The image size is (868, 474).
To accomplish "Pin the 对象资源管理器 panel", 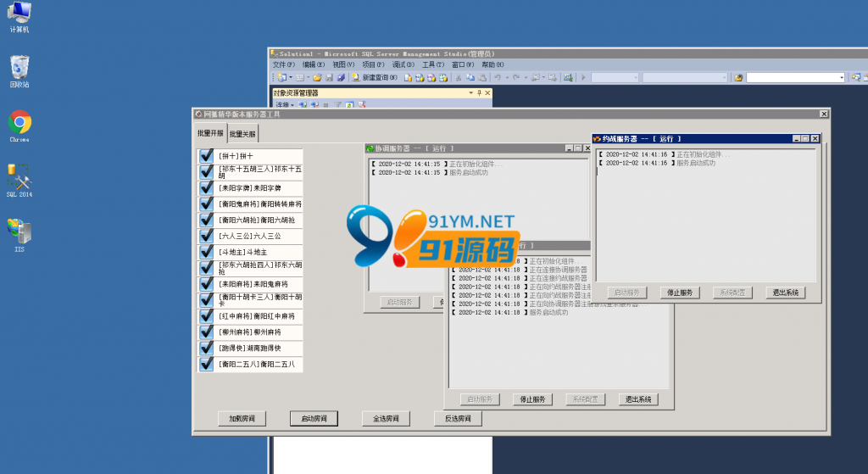I will coord(479,93).
